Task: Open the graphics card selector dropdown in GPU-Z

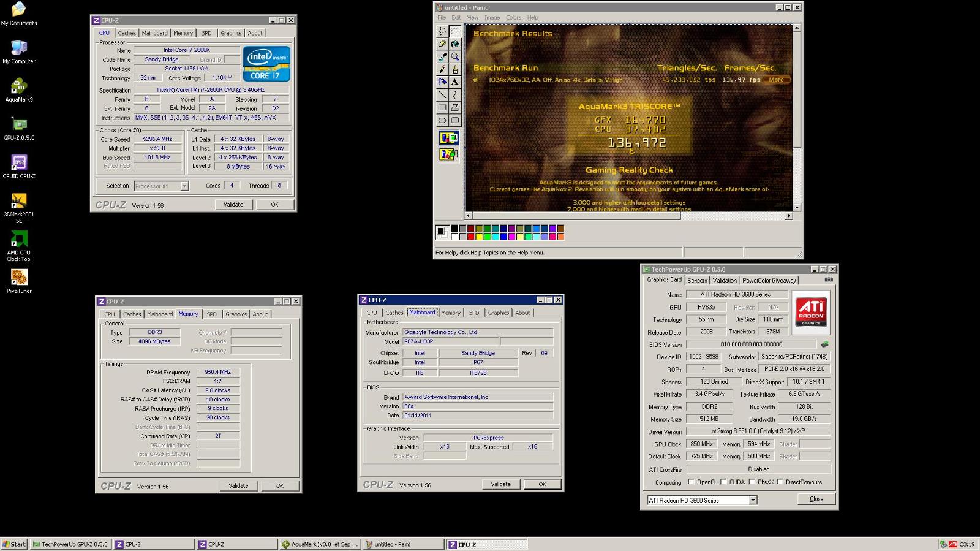Action: pyautogui.click(x=753, y=500)
